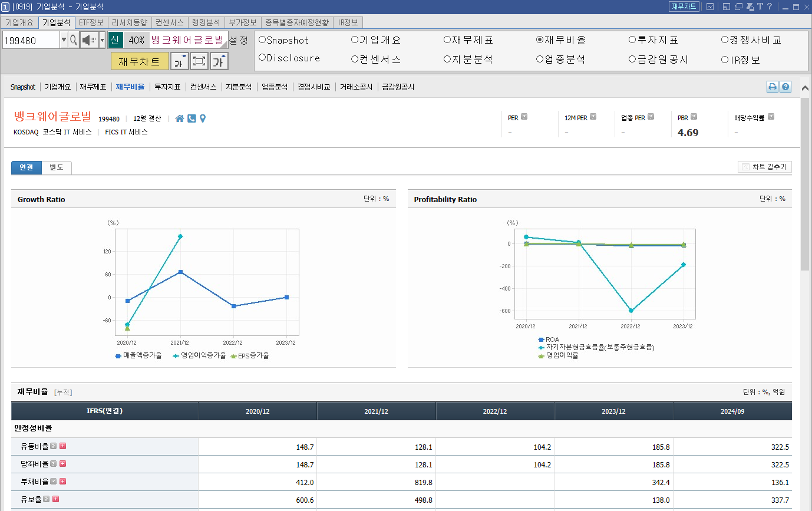Expand the 유동비율 row plus button
The height and width of the screenshot is (511, 812).
(62, 446)
